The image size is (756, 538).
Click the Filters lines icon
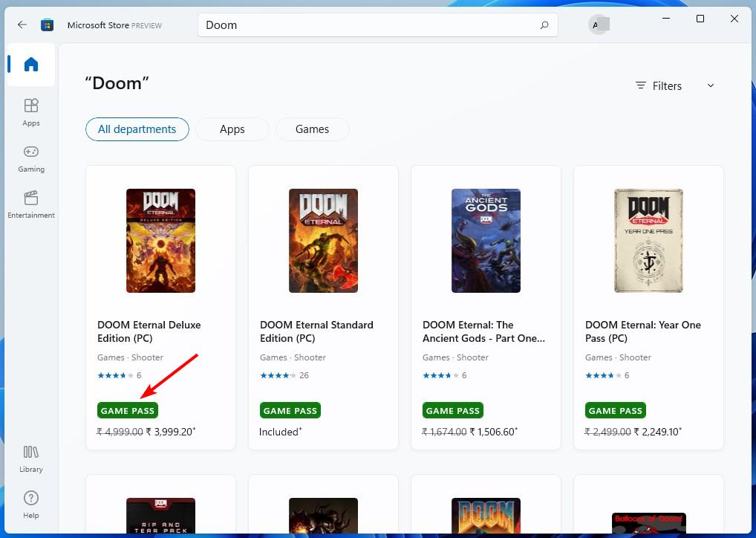[x=640, y=85]
